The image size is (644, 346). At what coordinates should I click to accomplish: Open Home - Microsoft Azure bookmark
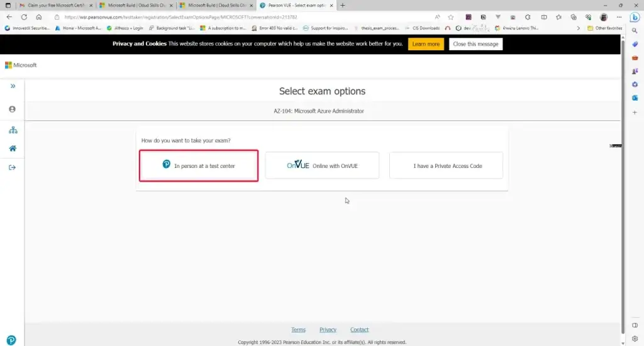coord(78,28)
